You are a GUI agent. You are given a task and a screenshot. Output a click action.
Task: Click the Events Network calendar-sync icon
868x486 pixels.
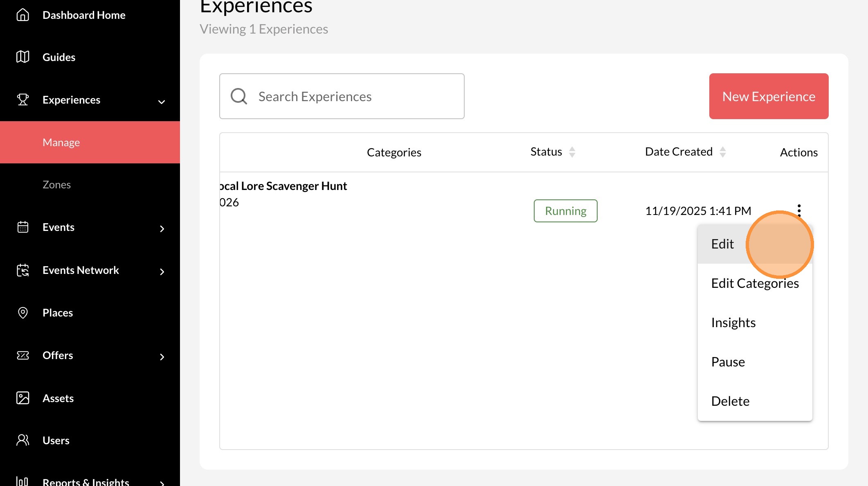(x=22, y=270)
